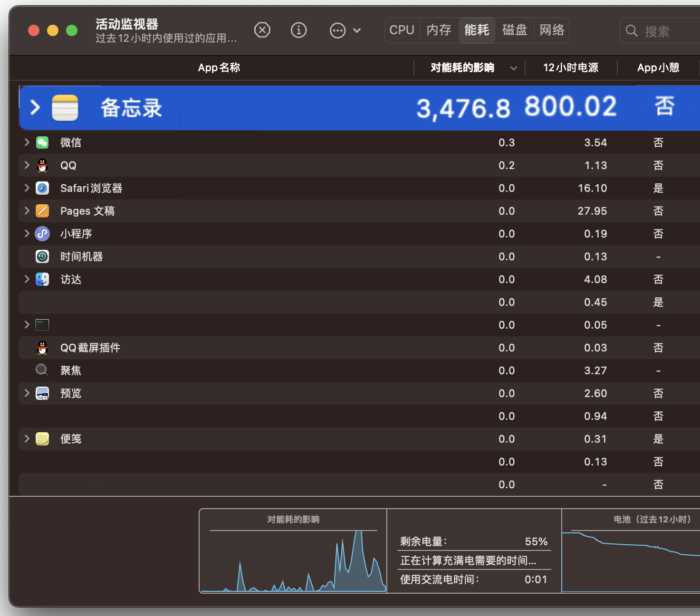
Task: Open the Disk tab
Action: pyautogui.click(x=515, y=30)
